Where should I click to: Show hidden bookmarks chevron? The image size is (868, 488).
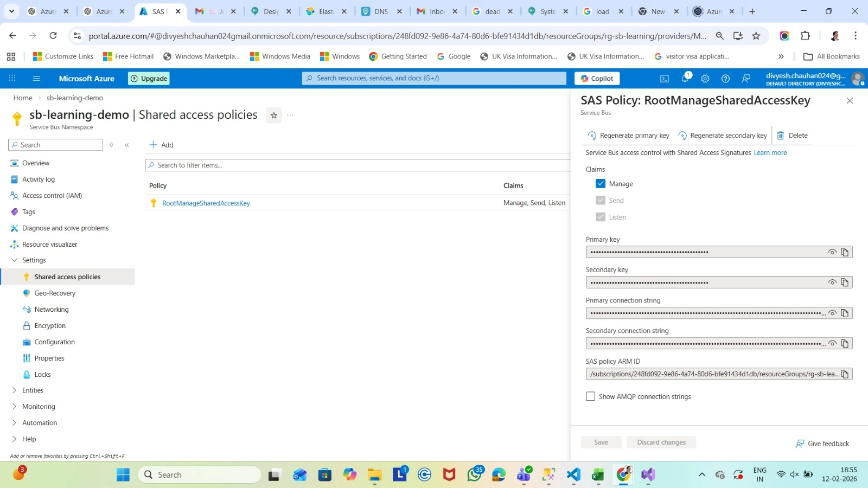pyautogui.click(x=781, y=56)
